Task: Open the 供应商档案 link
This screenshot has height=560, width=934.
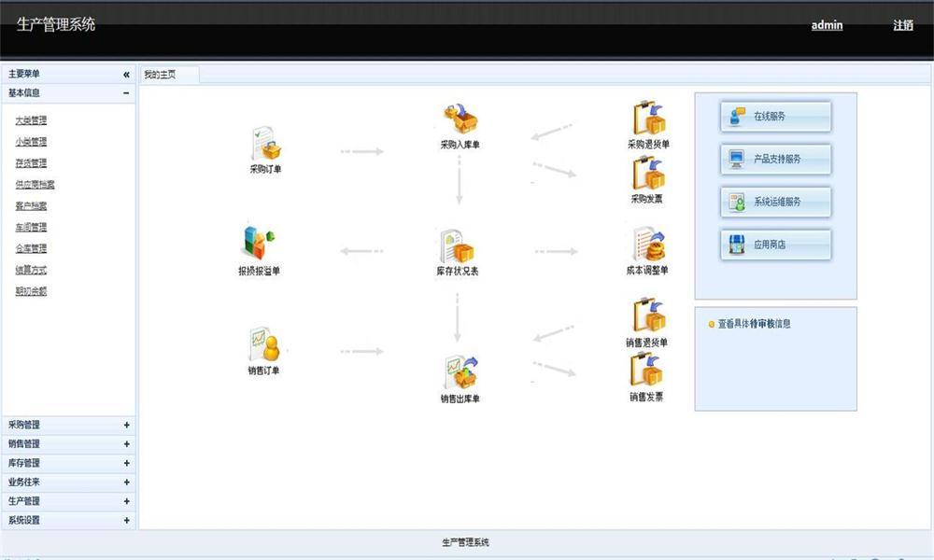Action: point(35,185)
